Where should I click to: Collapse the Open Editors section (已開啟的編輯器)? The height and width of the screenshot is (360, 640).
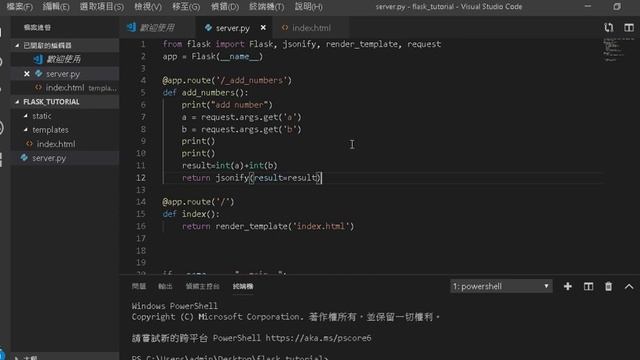coord(65,45)
